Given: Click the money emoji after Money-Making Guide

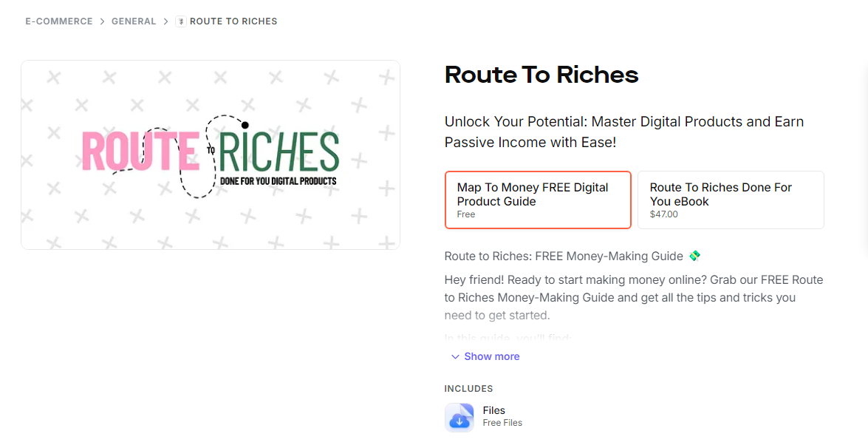Looking at the screenshot, I should coord(694,255).
